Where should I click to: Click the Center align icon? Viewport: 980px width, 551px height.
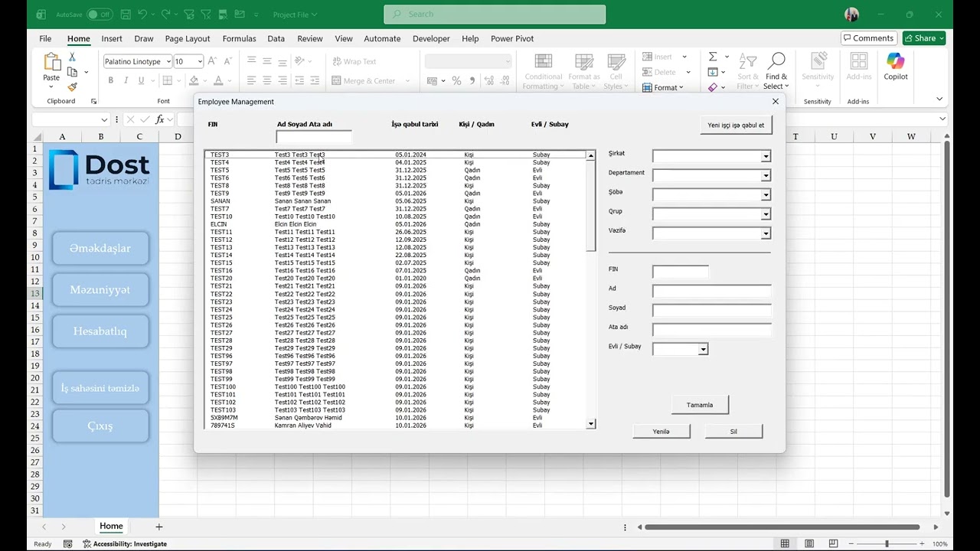point(267,80)
